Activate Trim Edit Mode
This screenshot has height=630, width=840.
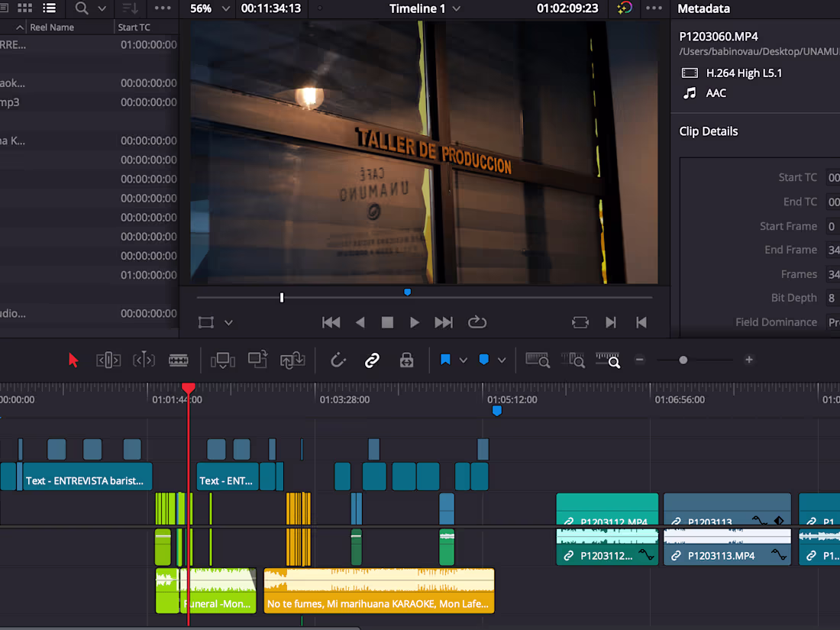pyautogui.click(x=108, y=360)
